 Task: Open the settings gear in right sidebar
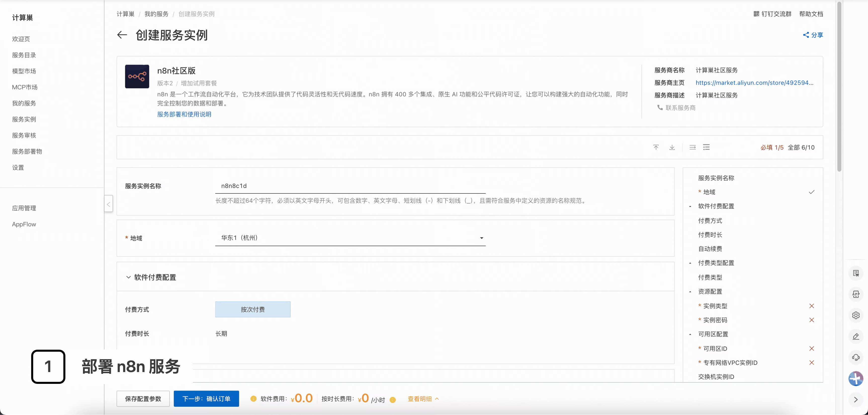click(x=855, y=315)
